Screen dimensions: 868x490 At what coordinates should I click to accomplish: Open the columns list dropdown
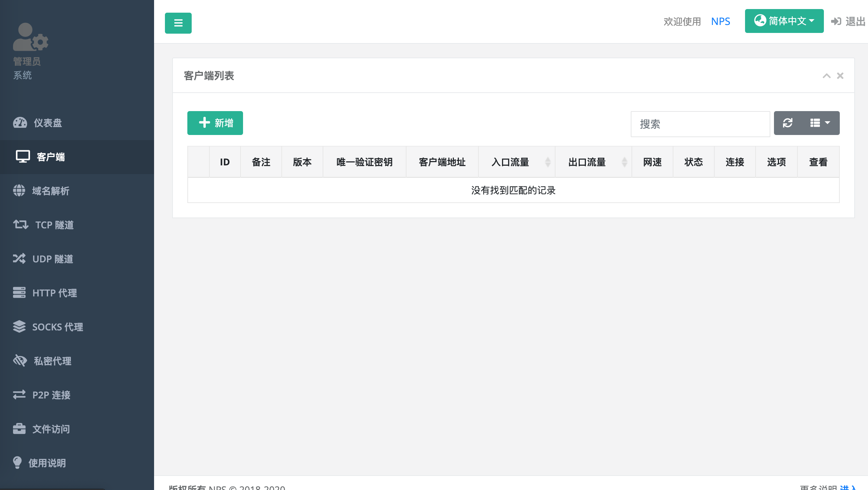(x=820, y=123)
